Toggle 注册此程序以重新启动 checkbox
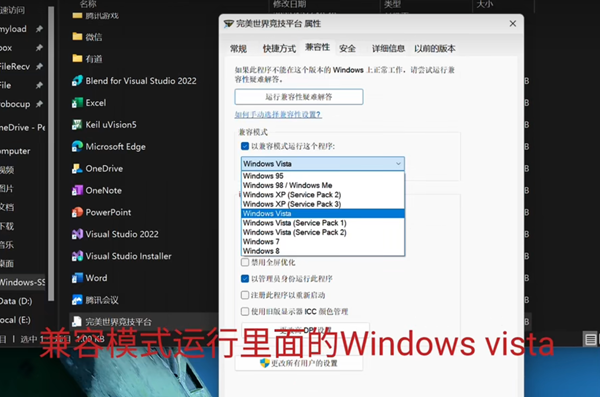 click(245, 295)
